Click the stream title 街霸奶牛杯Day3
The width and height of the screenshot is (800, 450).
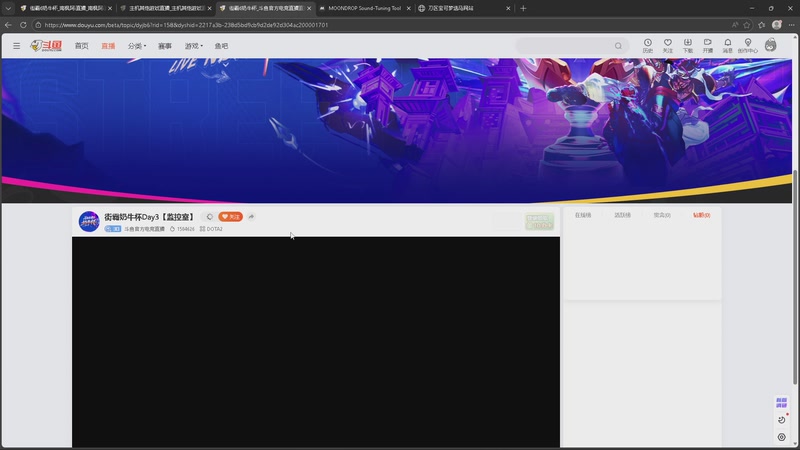click(149, 217)
